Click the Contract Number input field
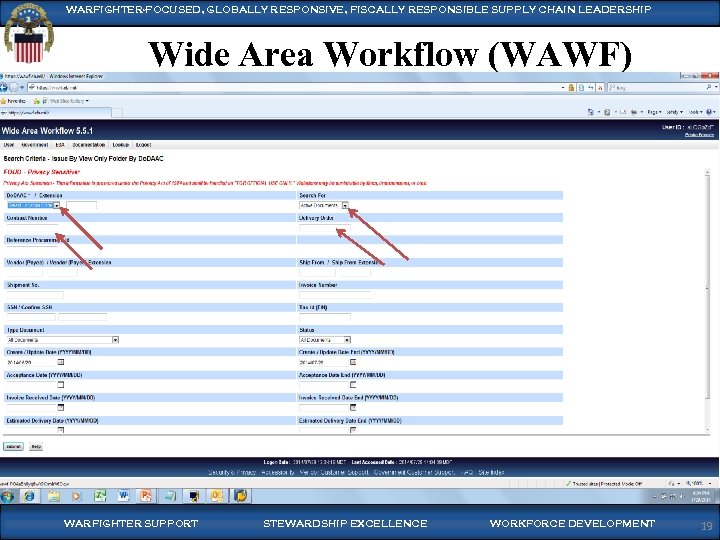The image size is (720, 540). pyautogui.click(x=32, y=228)
